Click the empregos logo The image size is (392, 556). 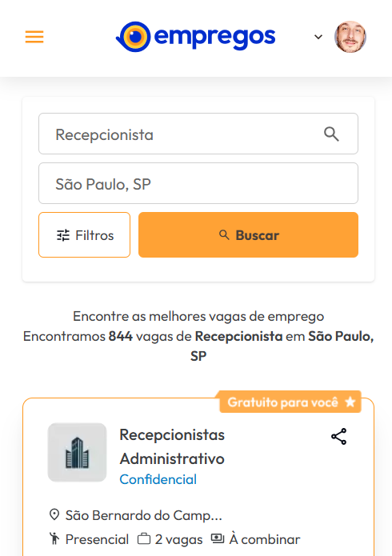pos(195,37)
